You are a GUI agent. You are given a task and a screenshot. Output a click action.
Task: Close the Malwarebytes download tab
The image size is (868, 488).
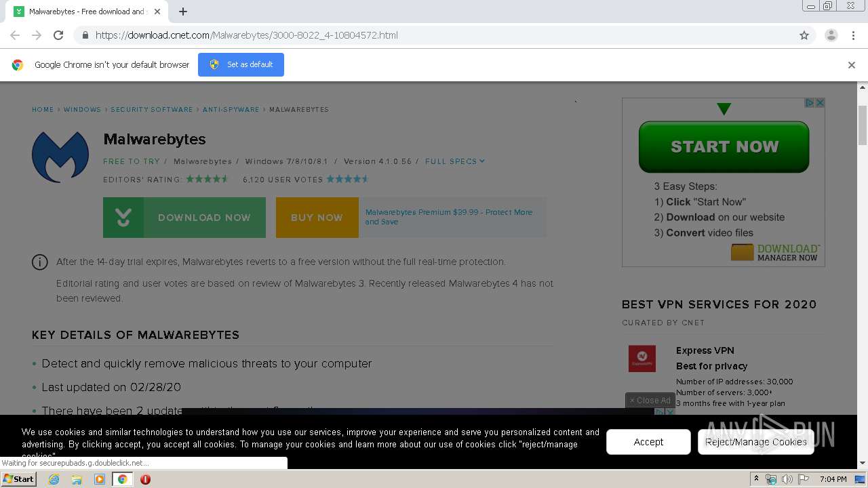coord(157,12)
